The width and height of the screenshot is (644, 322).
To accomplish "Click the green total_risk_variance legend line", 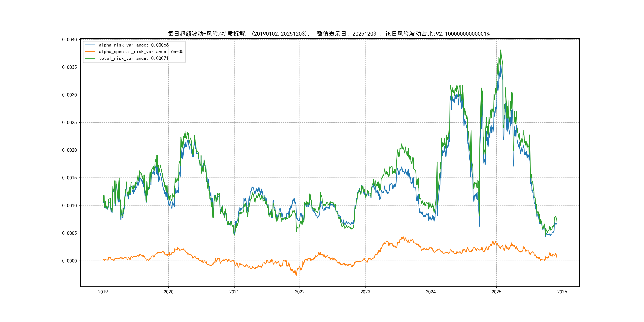I will 90,58.
